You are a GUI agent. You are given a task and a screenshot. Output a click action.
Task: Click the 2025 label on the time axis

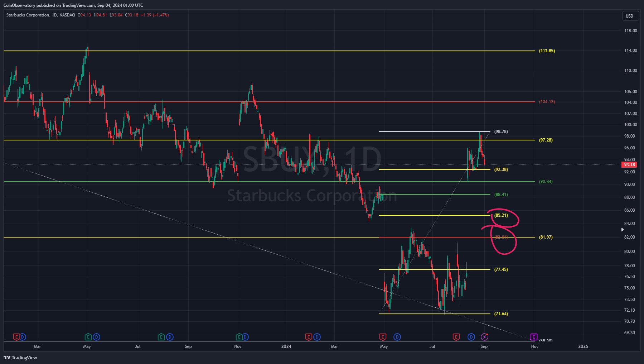point(583,346)
